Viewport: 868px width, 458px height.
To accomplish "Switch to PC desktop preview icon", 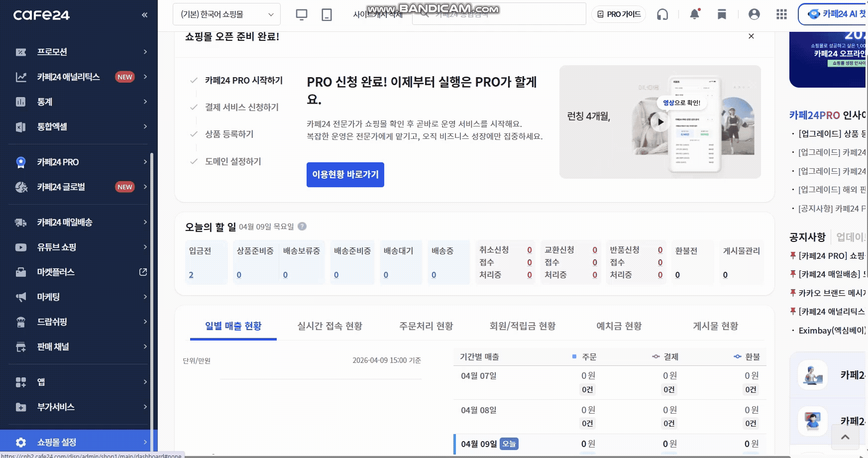I will tap(302, 14).
